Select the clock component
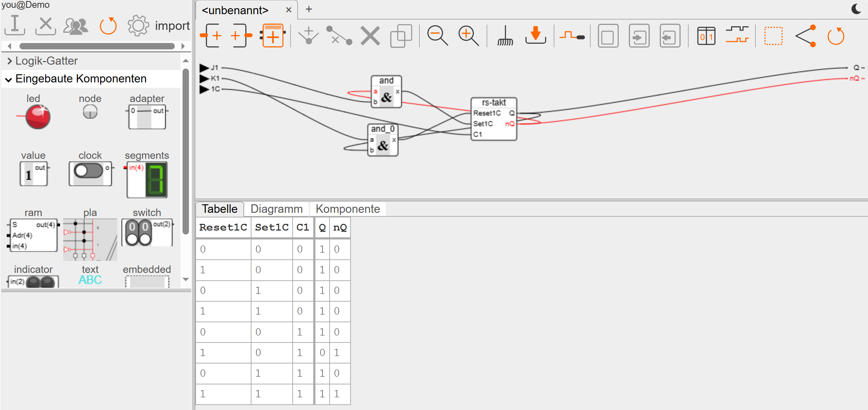The height and width of the screenshot is (410, 868). pos(91,169)
